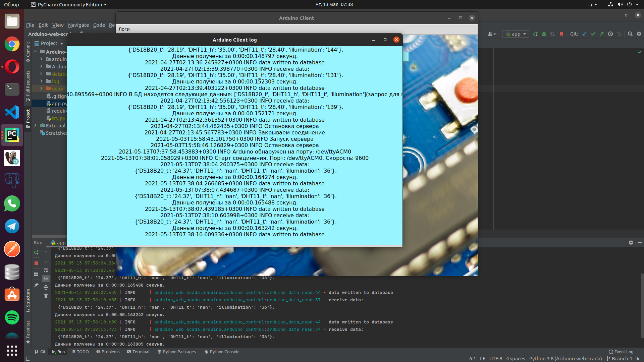Open Search Everywhere with the magnifier icon
Viewport: 644px width, 362px height.
pos(630,34)
